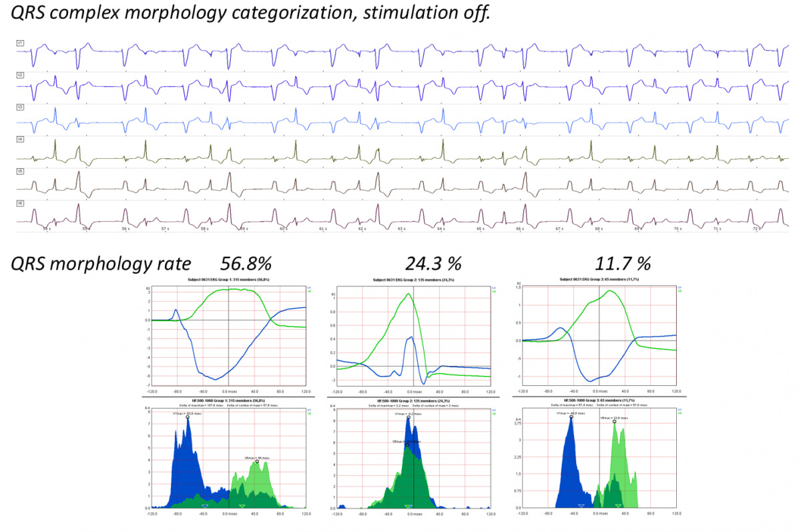Click 'HF:500-1000 Group 3' histogram title
The height and width of the screenshot is (532, 801).
coord(599,401)
